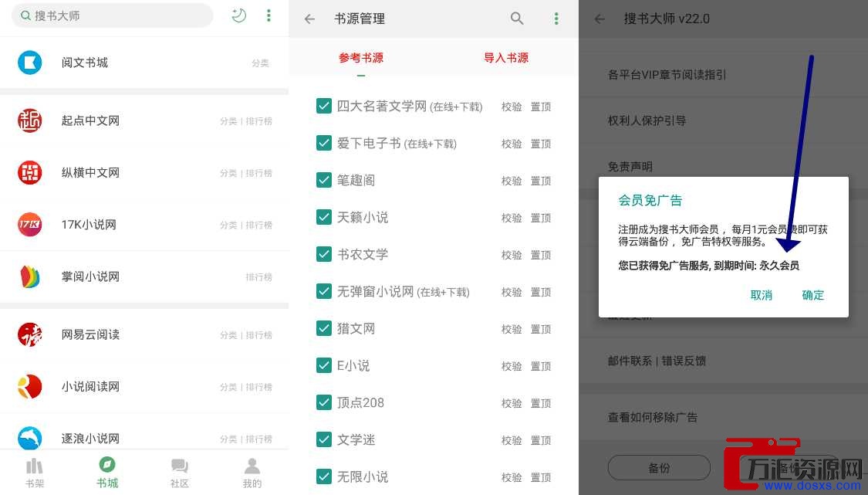This screenshot has width=868, height=495.
Task: Click 置顶 for 文学迷
Action: 541,441
